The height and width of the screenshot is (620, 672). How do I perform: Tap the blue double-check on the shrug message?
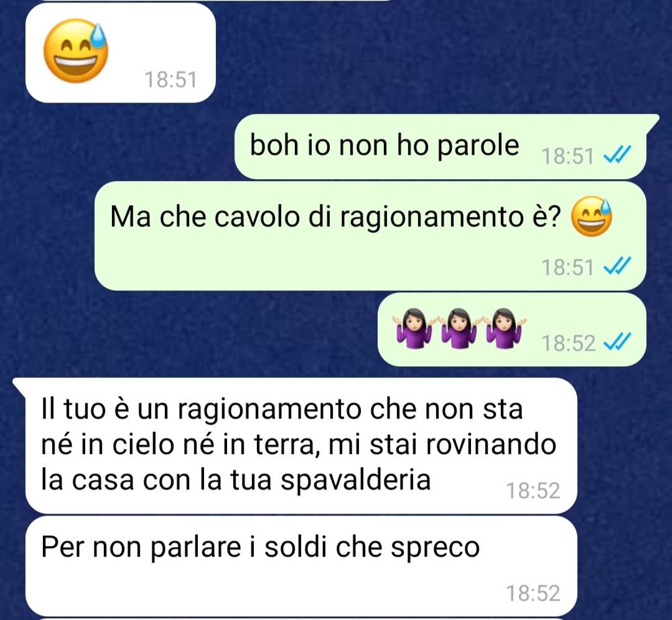(617, 343)
